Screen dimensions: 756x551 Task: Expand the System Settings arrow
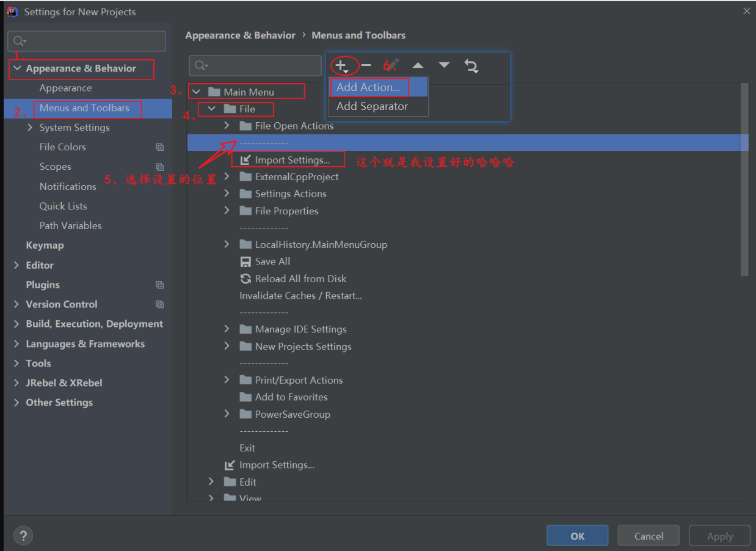31,128
